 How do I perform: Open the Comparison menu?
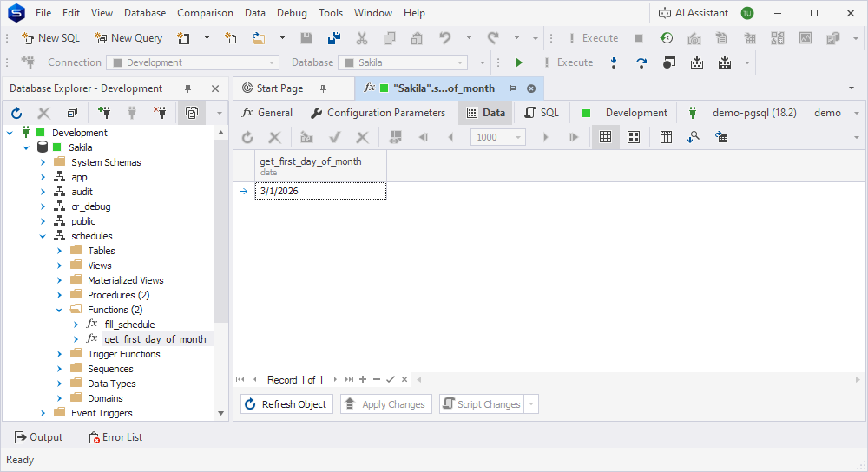205,13
